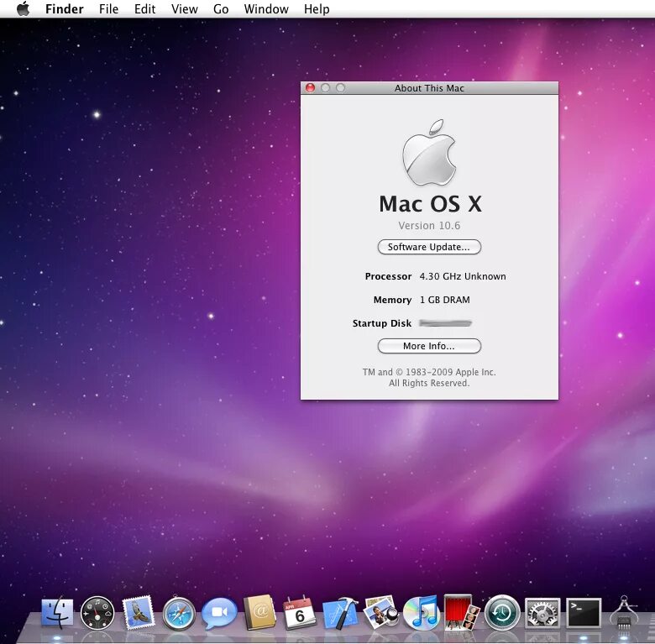This screenshot has width=655, height=644.
Task: Open Finder from the Dock
Action: click(x=57, y=613)
